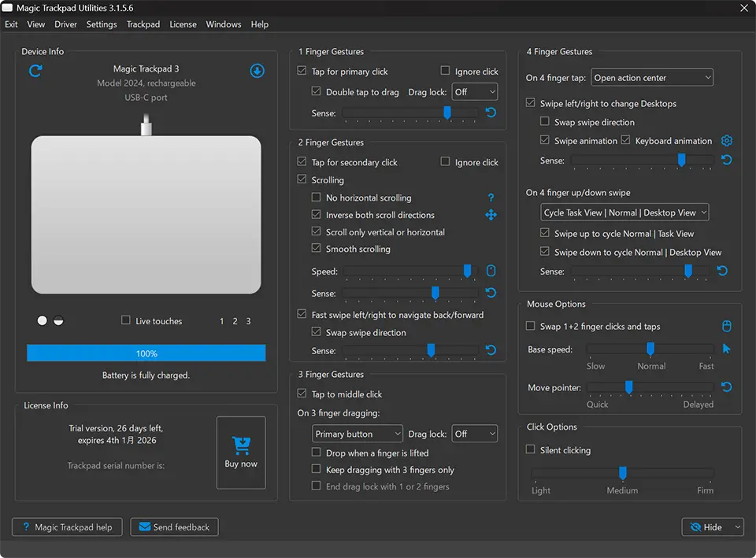Viewport: 756px width, 558px height.
Task: Enable Silent clicking checkbox
Action: (x=531, y=450)
